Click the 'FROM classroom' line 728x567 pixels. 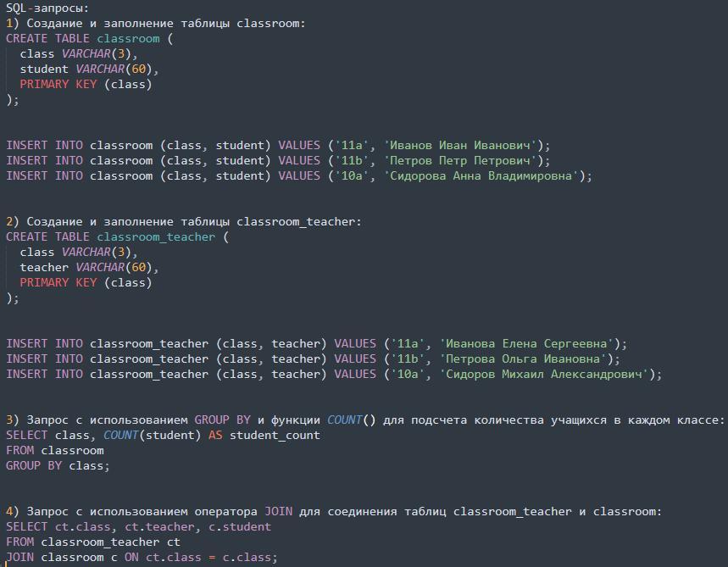click(55, 450)
